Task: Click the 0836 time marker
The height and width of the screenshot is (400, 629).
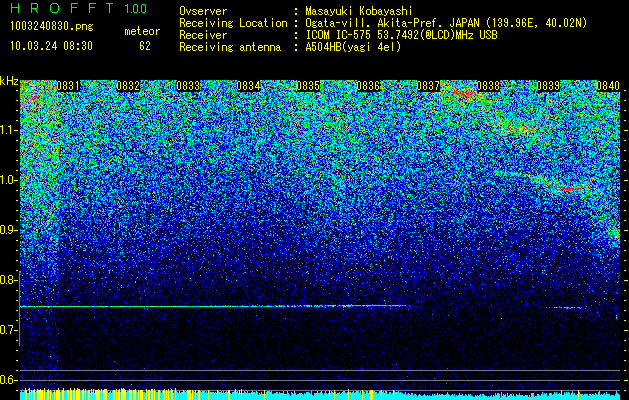Action: click(368, 86)
